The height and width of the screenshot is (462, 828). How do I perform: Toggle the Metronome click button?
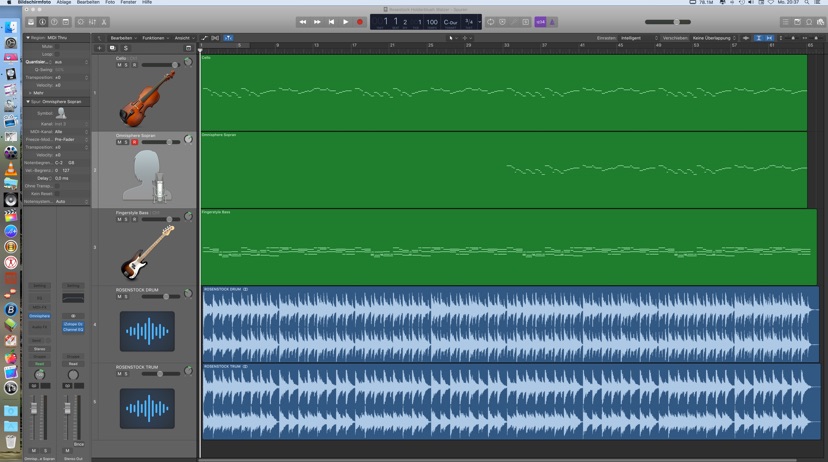(x=552, y=22)
